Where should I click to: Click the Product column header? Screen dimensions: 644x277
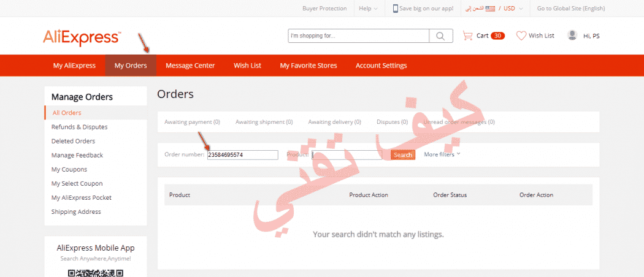point(180,195)
